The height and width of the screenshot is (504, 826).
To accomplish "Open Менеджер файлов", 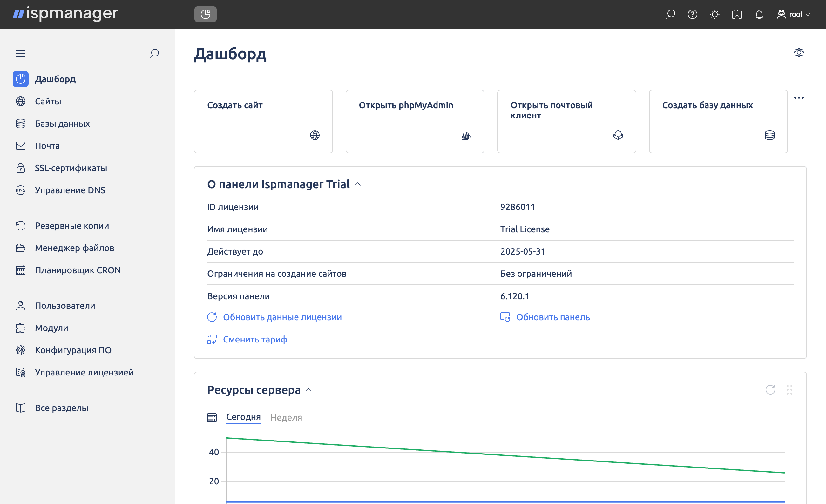I will [75, 248].
